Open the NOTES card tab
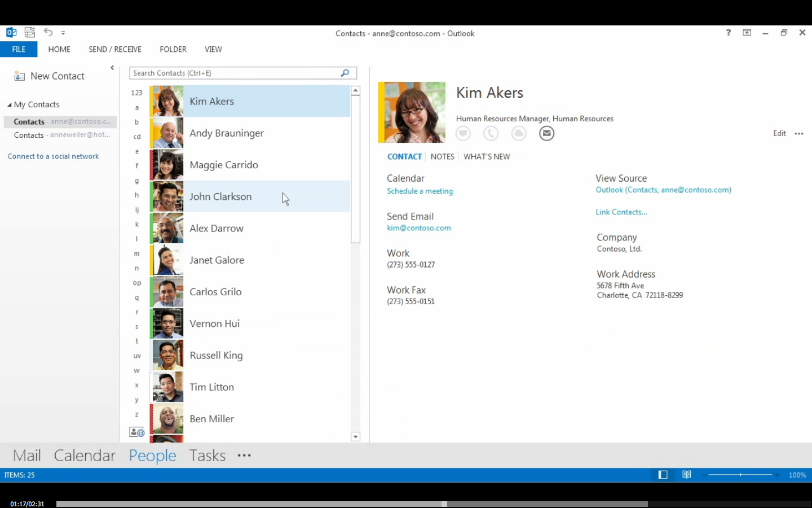The height and width of the screenshot is (508, 812). click(x=442, y=156)
